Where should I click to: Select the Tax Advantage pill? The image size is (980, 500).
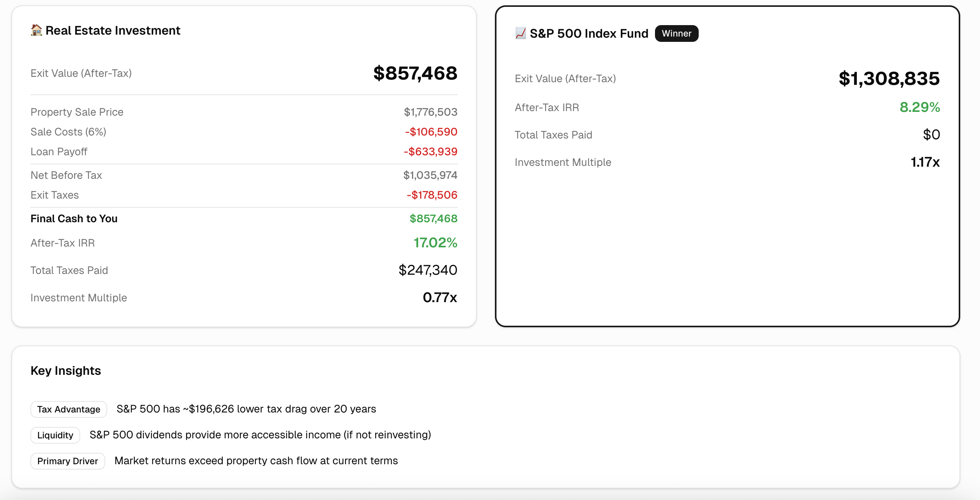68,409
